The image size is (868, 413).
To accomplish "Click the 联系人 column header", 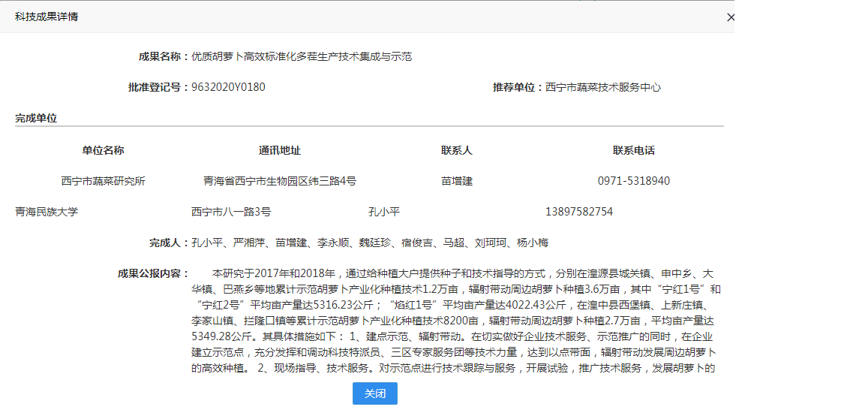I will pos(457,150).
